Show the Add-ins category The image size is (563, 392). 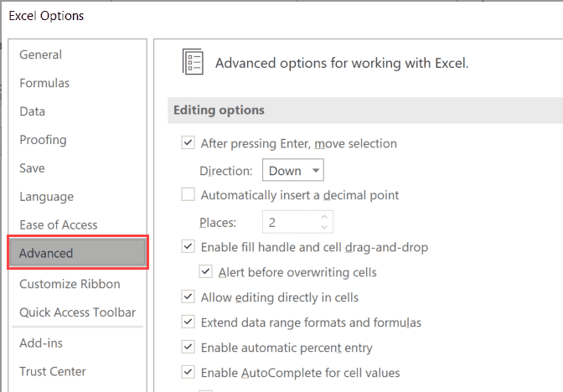coord(41,343)
